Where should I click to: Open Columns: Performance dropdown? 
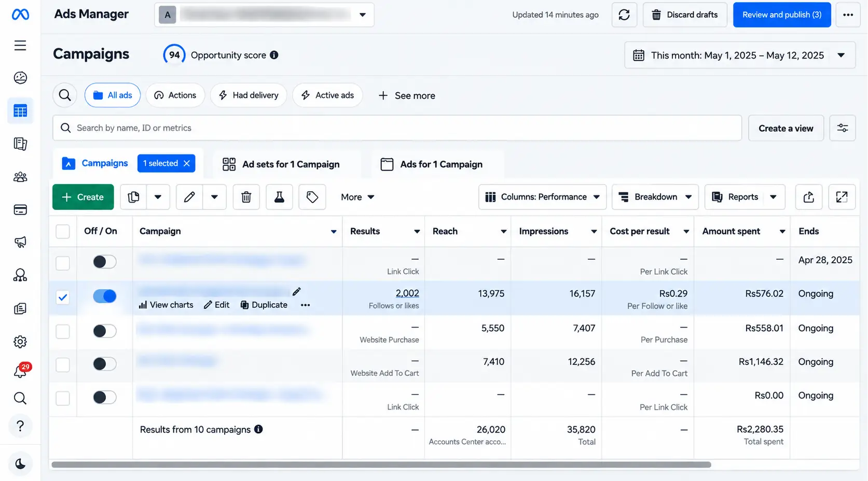tap(543, 197)
